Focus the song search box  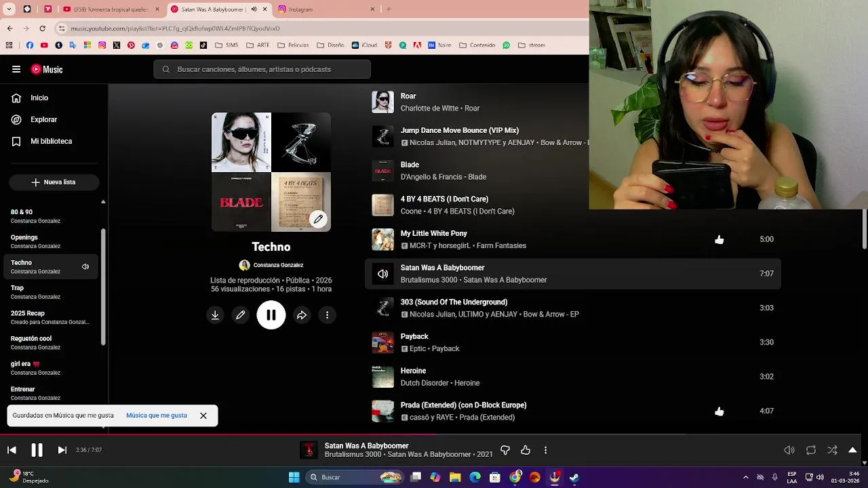click(x=262, y=69)
